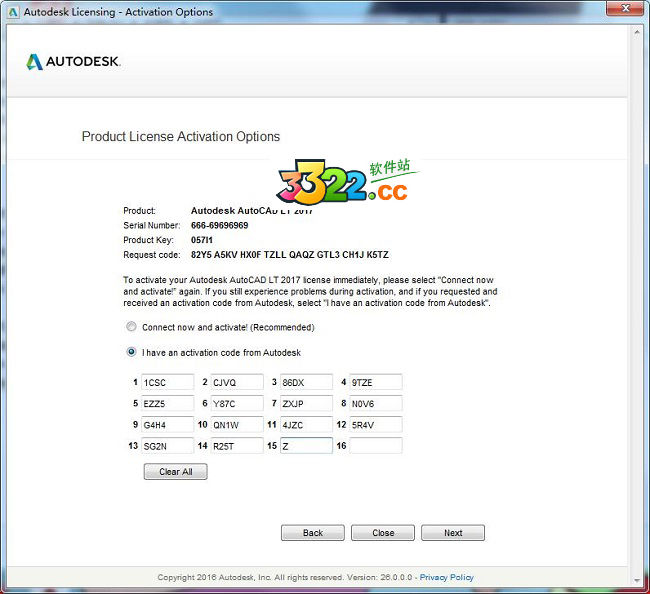Click activation code field 9 containing G4H4
This screenshot has height=594, width=650.
[x=167, y=424]
